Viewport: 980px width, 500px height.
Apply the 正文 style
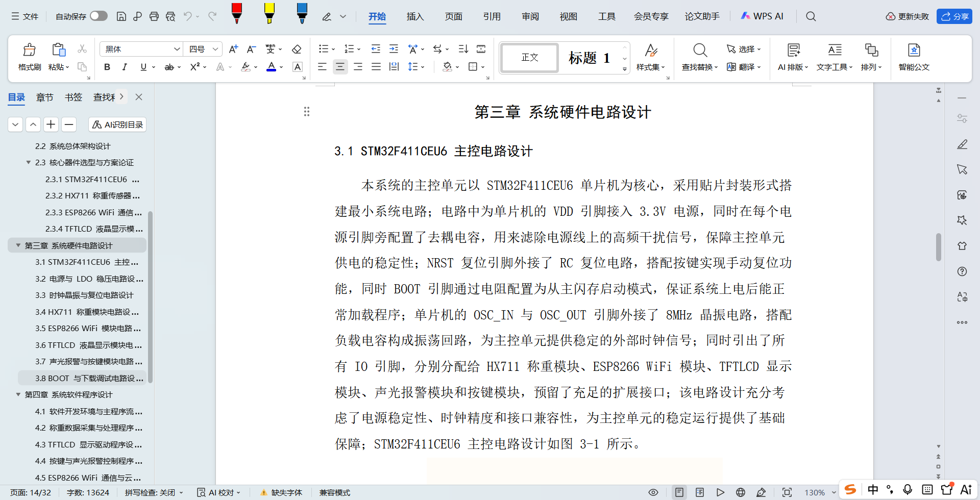[x=530, y=58]
